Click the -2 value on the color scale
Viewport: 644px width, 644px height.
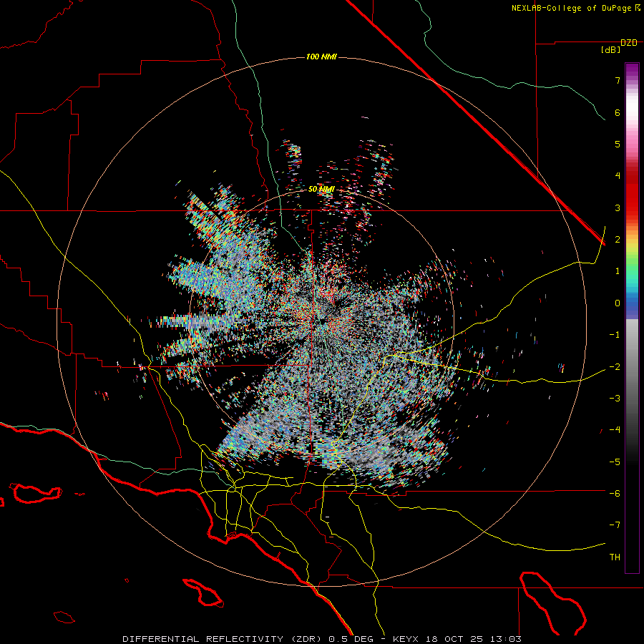tap(615, 367)
